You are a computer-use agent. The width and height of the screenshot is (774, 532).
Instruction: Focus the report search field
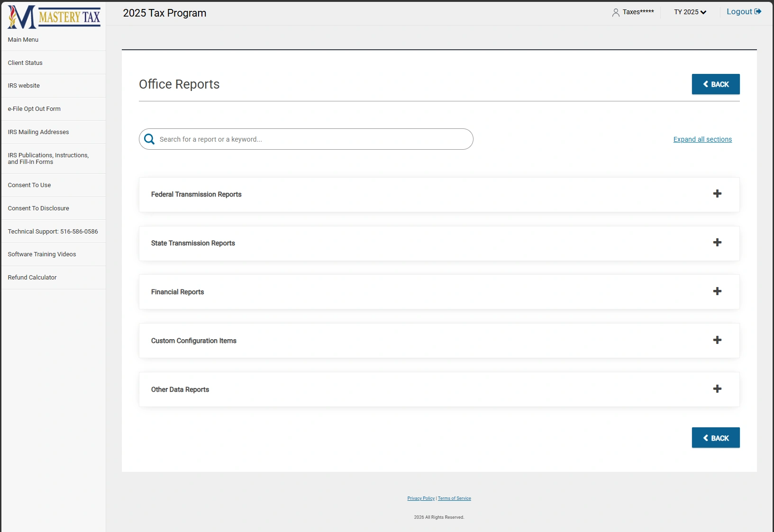click(x=306, y=139)
